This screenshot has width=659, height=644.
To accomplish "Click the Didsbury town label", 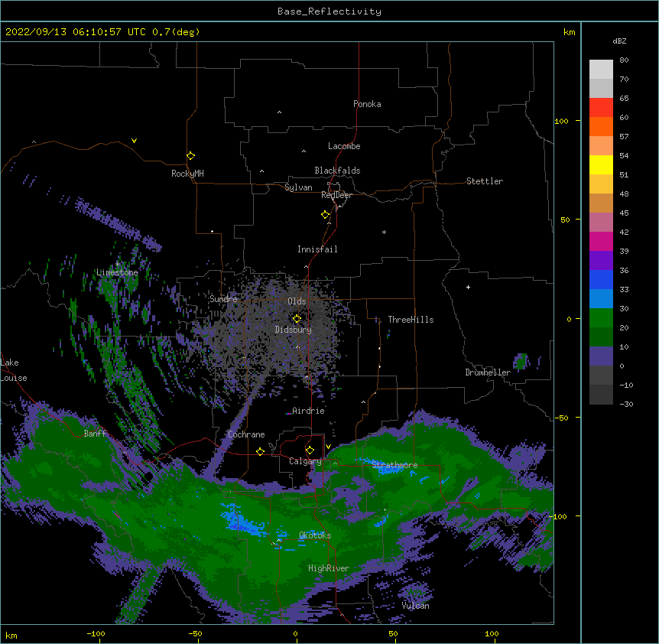I will tap(294, 330).
